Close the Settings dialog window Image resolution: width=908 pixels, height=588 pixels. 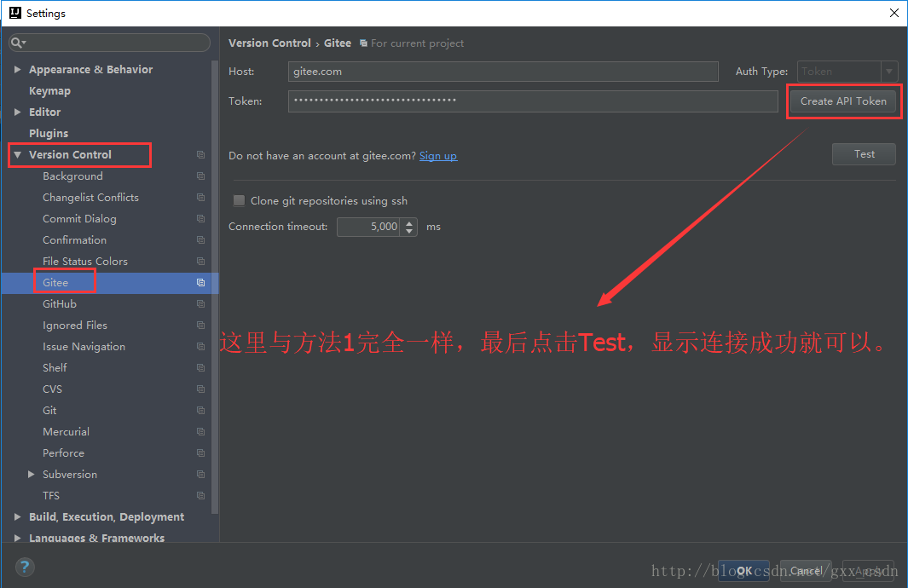894,13
